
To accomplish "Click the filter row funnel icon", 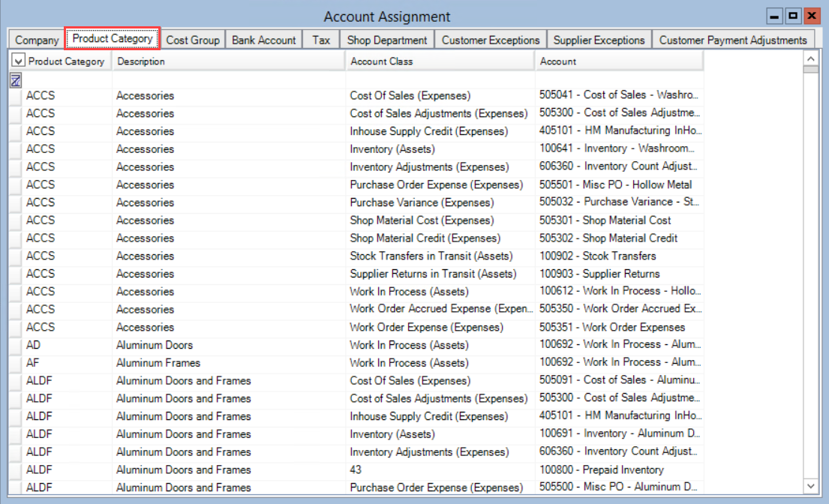I will 16,80.
